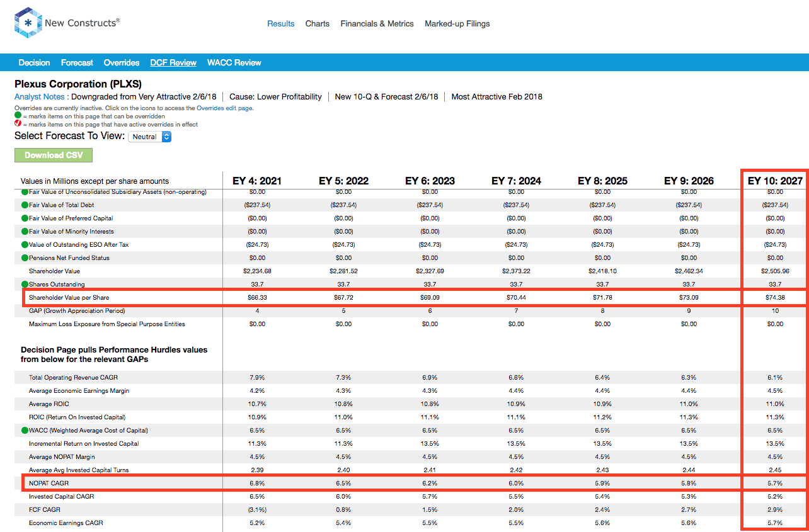
Task: Click the EY 6: 2023 column header
Action: pos(430,181)
